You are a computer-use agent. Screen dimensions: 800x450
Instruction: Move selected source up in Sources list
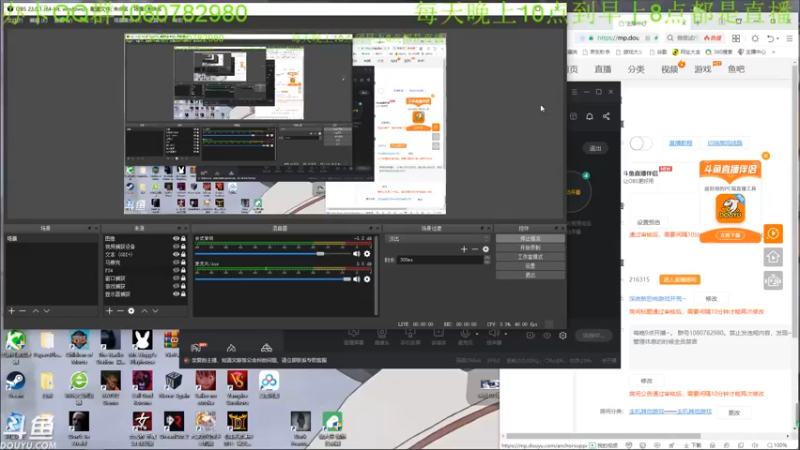144,311
